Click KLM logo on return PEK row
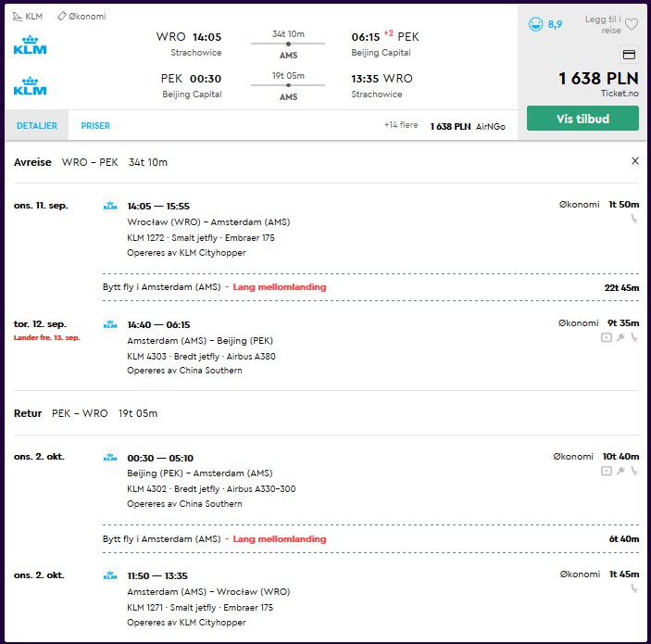Viewport: 651px width, 644px height. (x=30, y=86)
